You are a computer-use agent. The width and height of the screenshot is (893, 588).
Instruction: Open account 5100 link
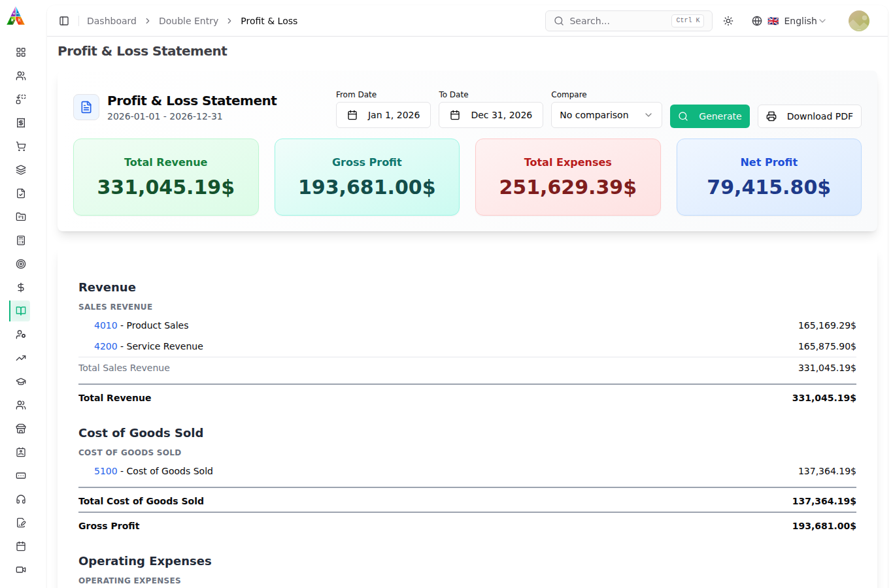[106, 471]
